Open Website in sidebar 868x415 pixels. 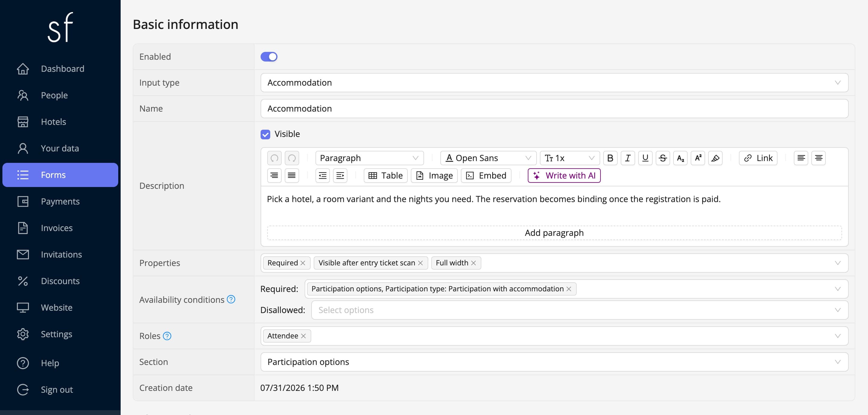60,308
